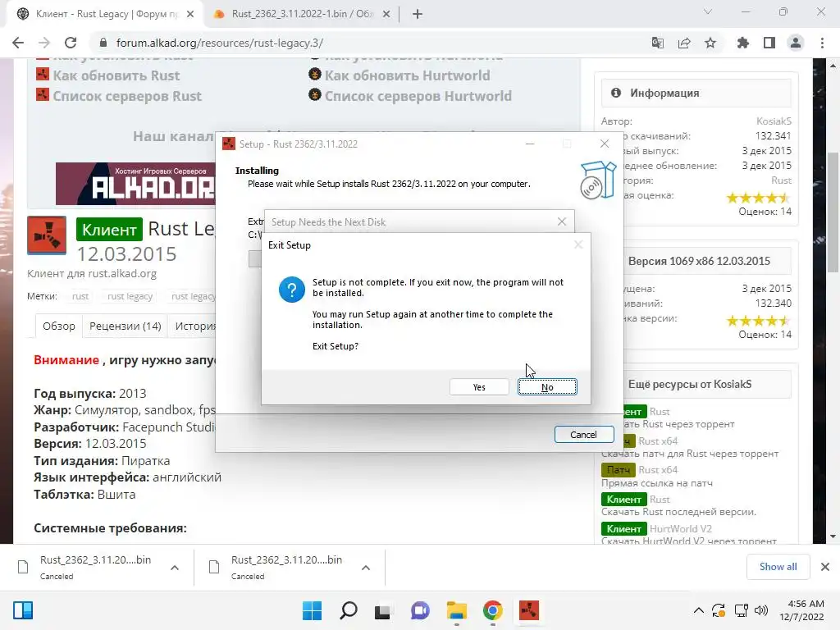
Task: Open the extensions puzzle icon
Action: (x=742, y=43)
